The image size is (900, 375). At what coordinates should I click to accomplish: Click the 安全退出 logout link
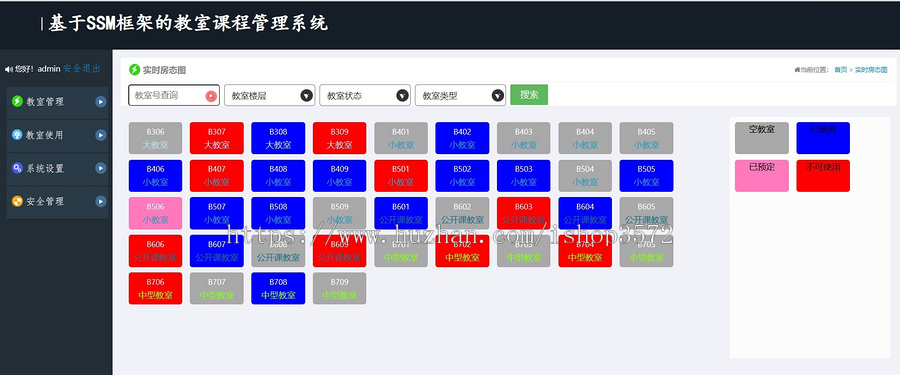(x=82, y=69)
